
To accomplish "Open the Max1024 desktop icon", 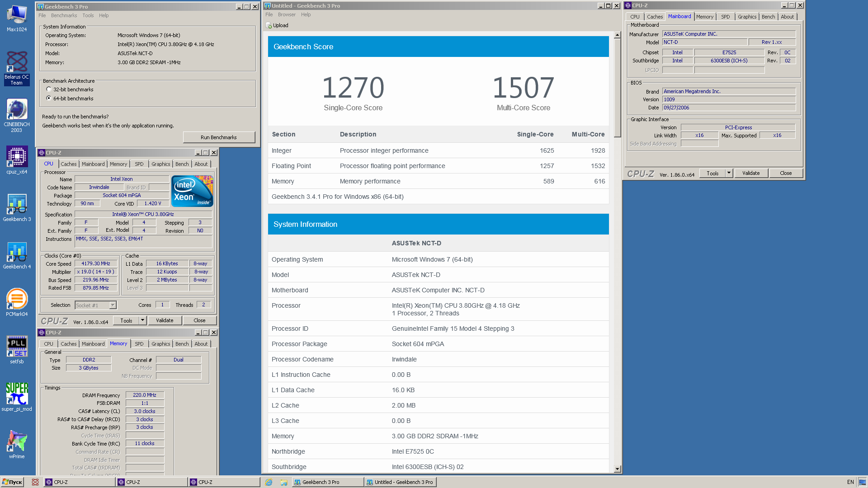I will tap(17, 18).
